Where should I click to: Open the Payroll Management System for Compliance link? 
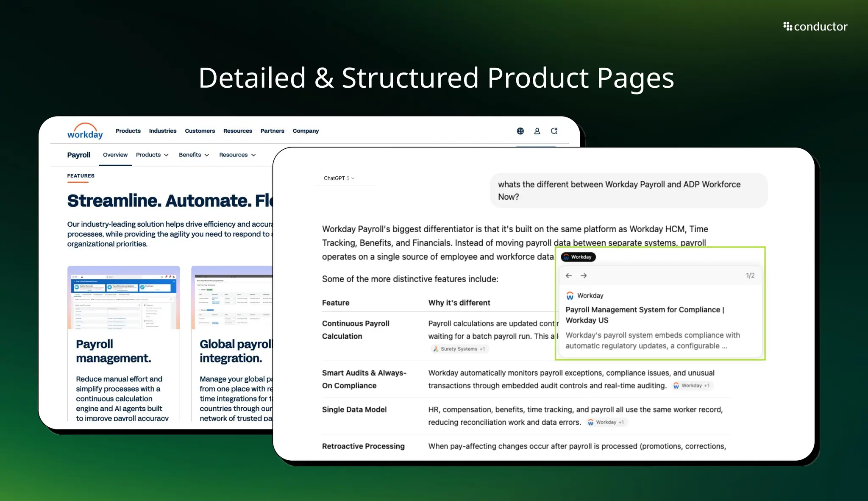tap(645, 315)
